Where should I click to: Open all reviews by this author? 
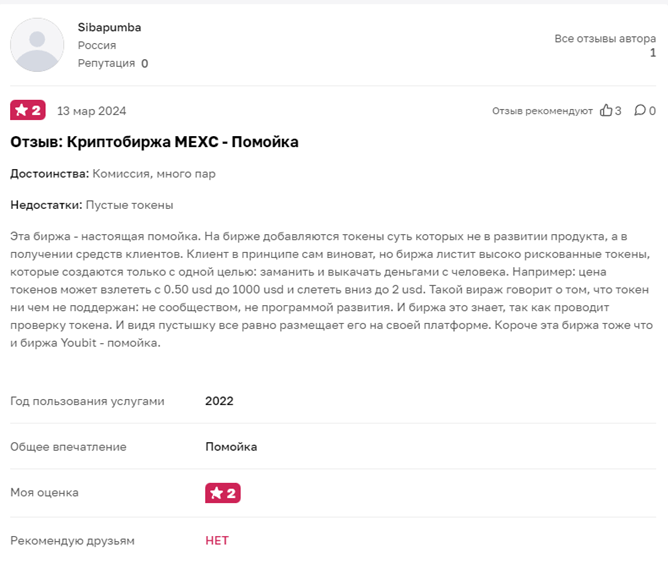pyautogui.click(x=605, y=39)
